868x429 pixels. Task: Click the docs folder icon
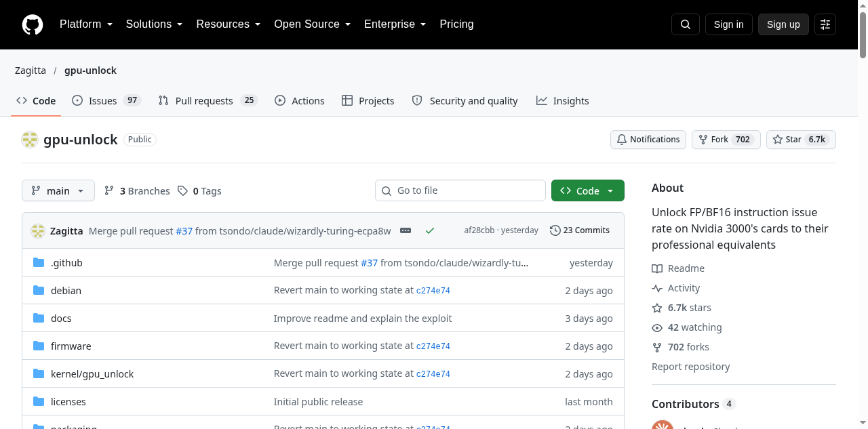click(x=39, y=319)
